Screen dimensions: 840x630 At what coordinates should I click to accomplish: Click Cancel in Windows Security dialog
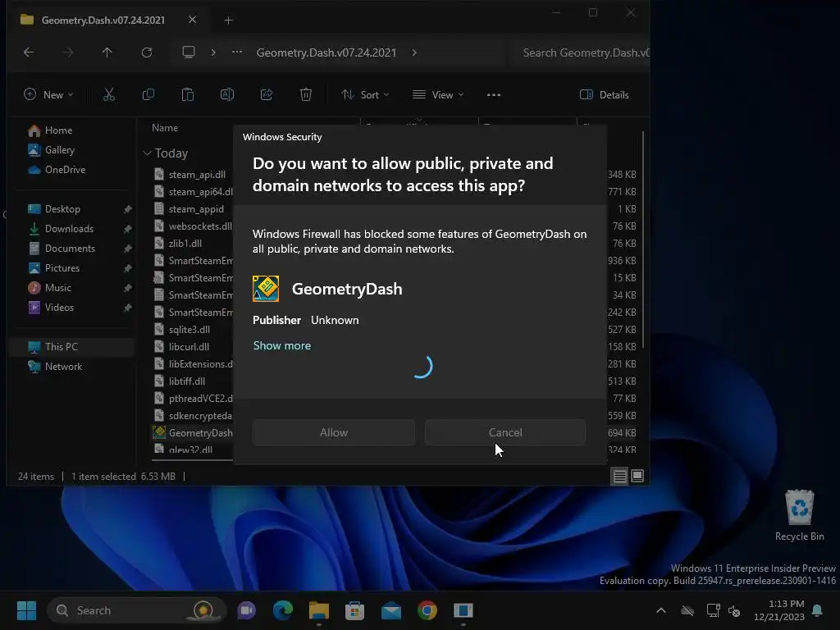pyautogui.click(x=505, y=432)
